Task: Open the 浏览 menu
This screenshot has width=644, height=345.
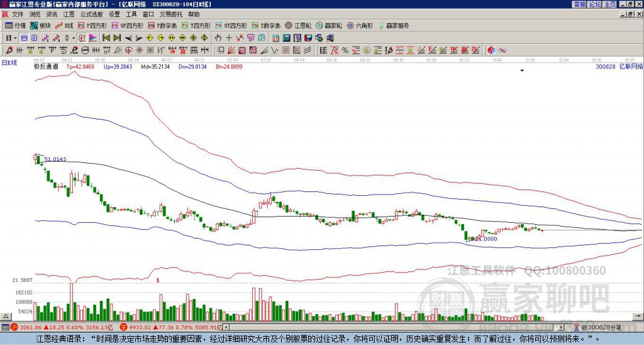Action: pyautogui.click(x=35, y=14)
